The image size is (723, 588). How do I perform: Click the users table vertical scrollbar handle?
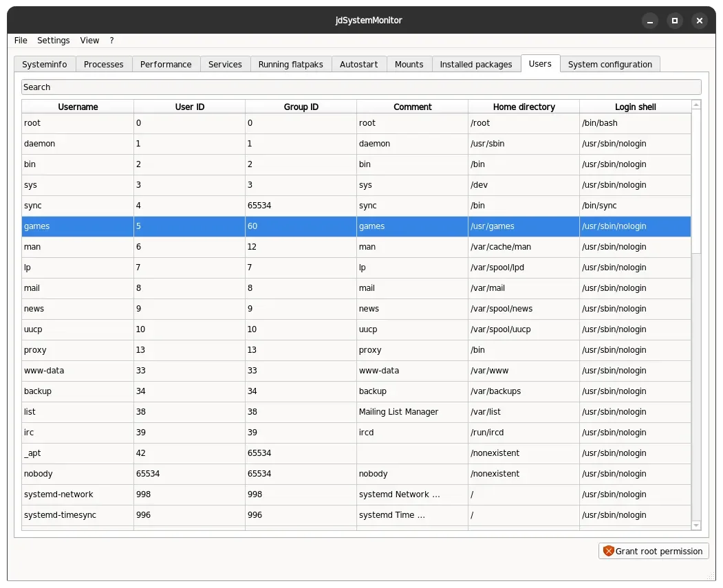tap(696, 182)
